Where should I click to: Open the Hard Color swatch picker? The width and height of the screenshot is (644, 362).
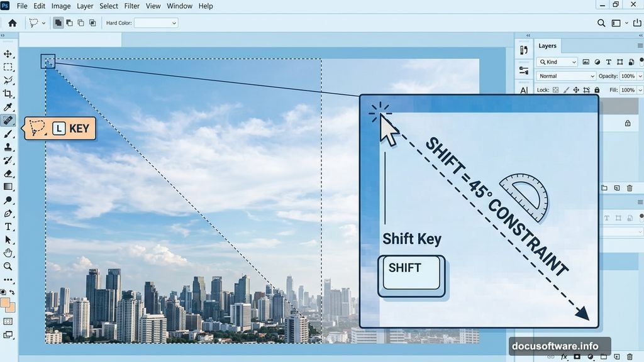tap(155, 23)
